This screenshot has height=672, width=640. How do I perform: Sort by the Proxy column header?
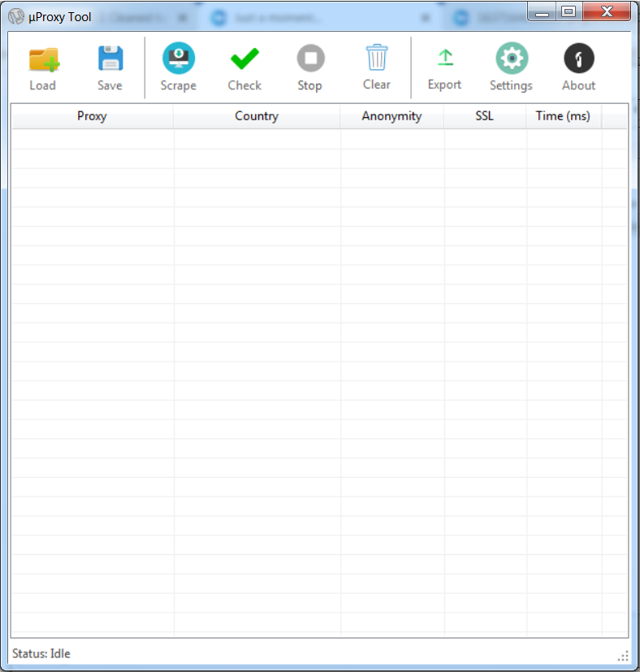coord(92,116)
